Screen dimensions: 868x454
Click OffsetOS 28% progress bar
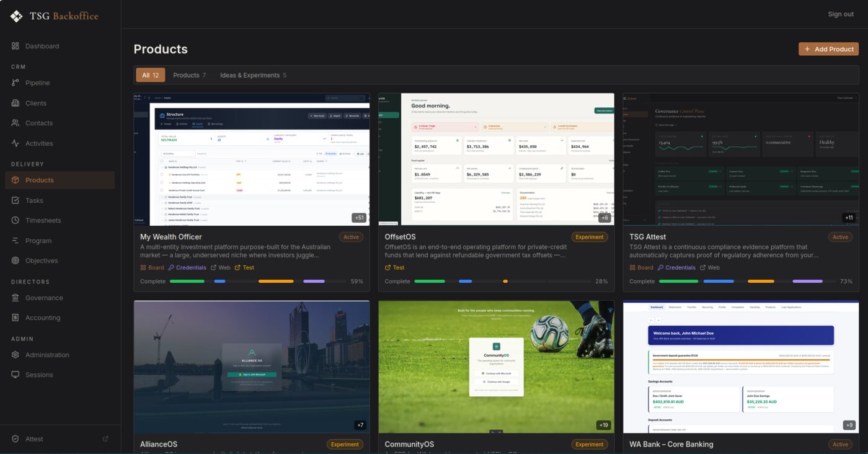point(502,282)
